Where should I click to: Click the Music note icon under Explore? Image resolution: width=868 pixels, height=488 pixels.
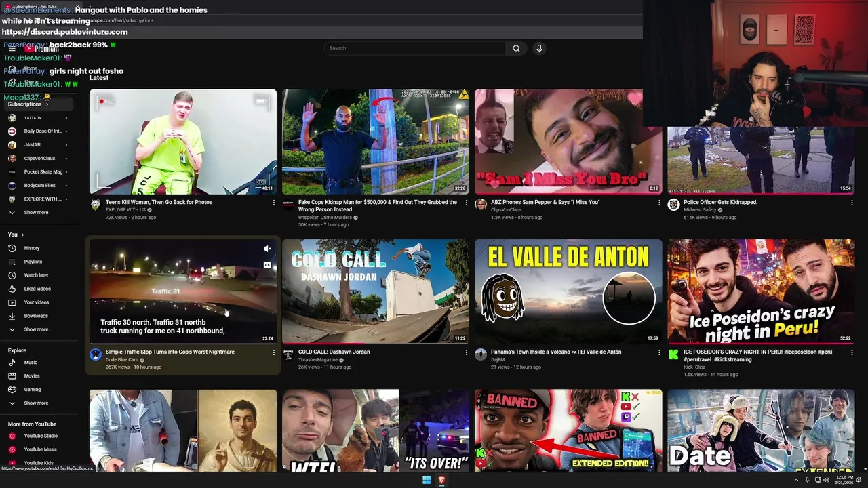12,363
